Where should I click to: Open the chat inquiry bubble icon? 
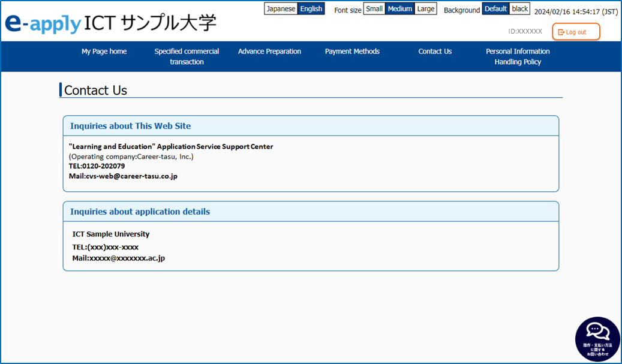click(x=597, y=339)
